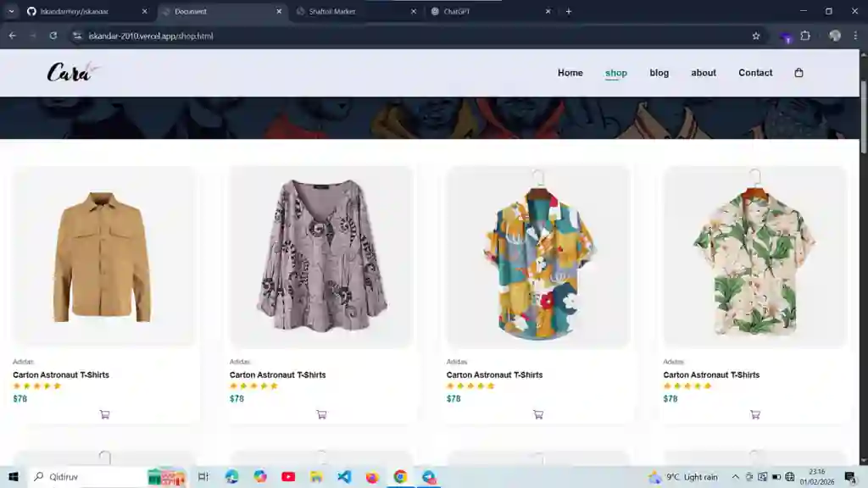The height and width of the screenshot is (488, 868).
Task: Click the colorful abstract shirt image
Action: 538,256
